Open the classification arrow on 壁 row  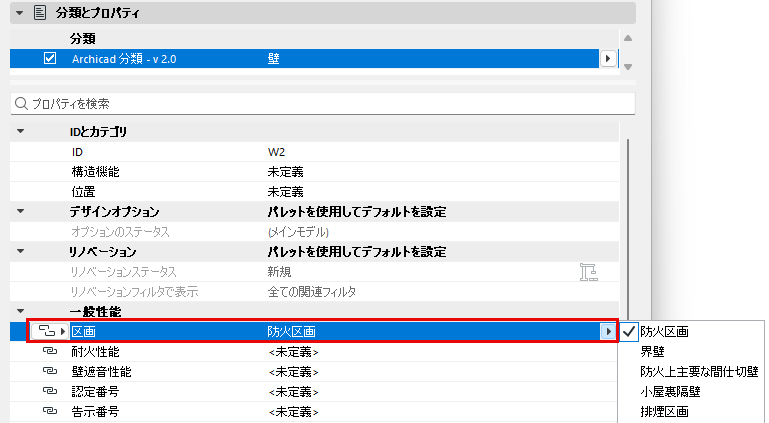608,59
